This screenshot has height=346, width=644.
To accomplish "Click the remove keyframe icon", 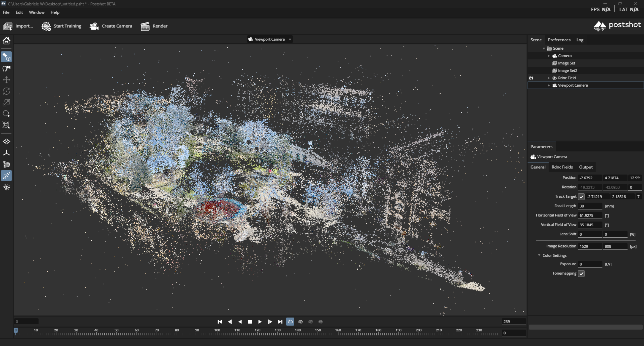I will click(x=310, y=321).
